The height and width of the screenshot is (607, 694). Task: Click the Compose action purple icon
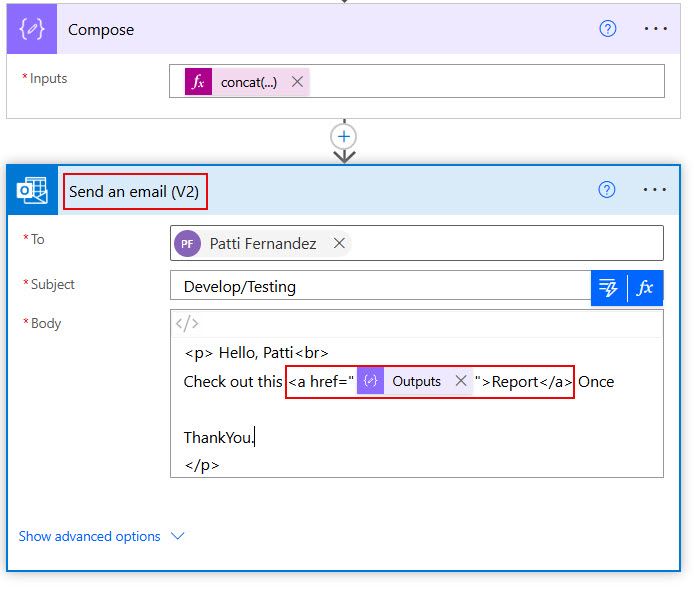coord(32,29)
